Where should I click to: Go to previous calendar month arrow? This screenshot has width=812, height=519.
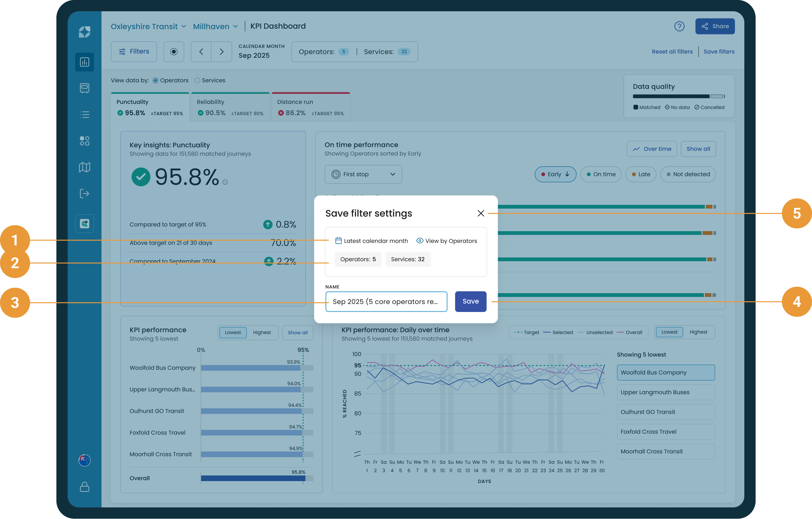201,52
